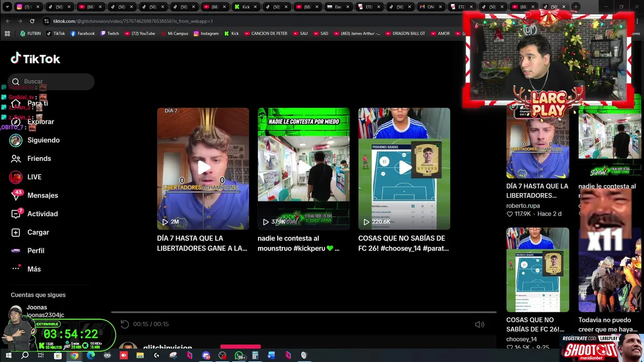The height and width of the screenshot is (362, 644).
Task: Open Facebook bookmark
Action: (x=83, y=34)
